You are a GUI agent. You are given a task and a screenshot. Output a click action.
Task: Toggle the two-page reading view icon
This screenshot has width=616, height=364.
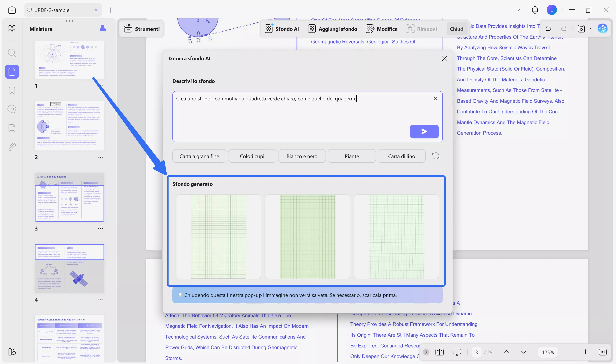[x=439, y=352]
